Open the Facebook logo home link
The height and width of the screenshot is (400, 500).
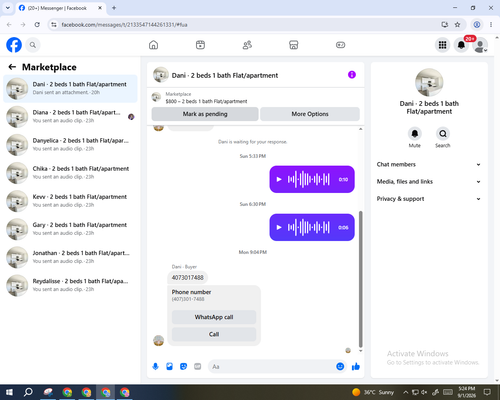point(14,45)
